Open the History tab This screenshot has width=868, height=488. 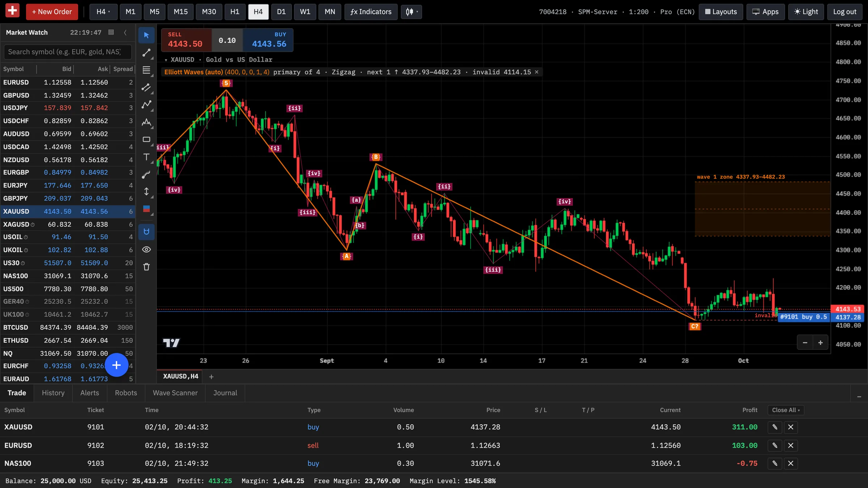coord(53,393)
